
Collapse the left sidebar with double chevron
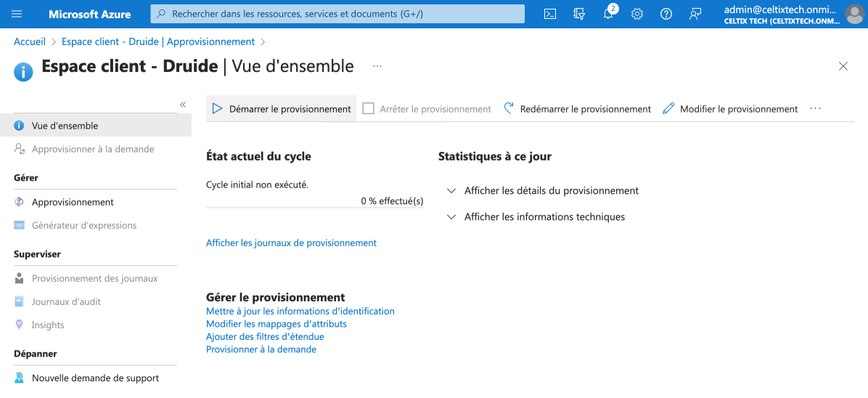pyautogui.click(x=183, y=104)
